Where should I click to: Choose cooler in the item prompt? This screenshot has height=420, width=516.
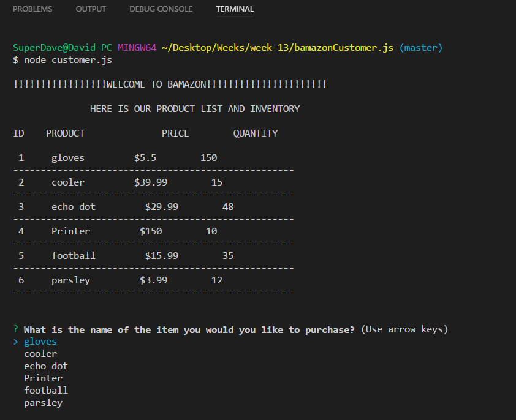coord(40,353)
